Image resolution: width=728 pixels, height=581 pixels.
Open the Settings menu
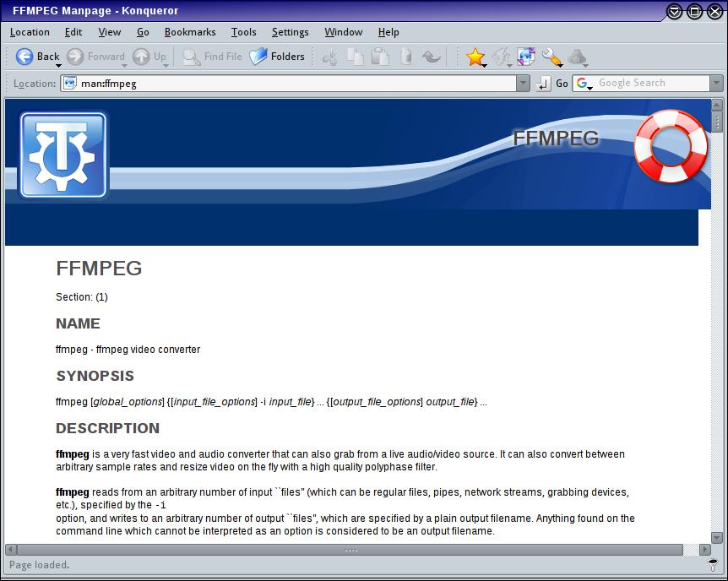tap(291, 32)
